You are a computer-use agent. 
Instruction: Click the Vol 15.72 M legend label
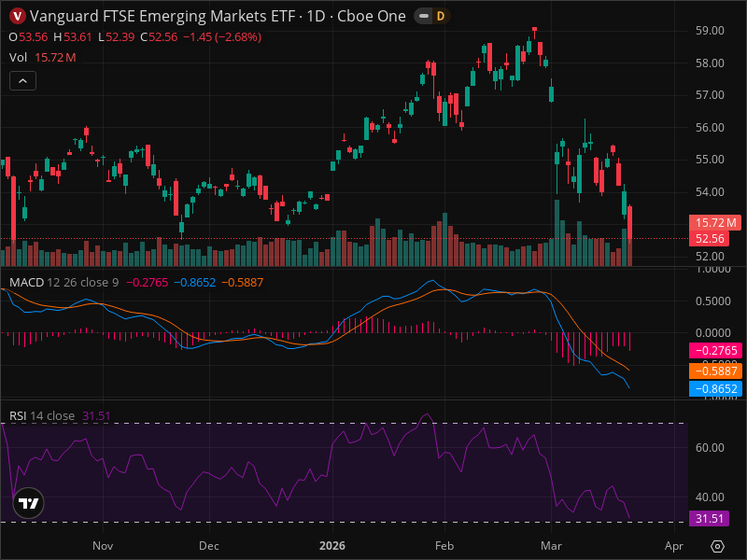(x=42, y=58)
